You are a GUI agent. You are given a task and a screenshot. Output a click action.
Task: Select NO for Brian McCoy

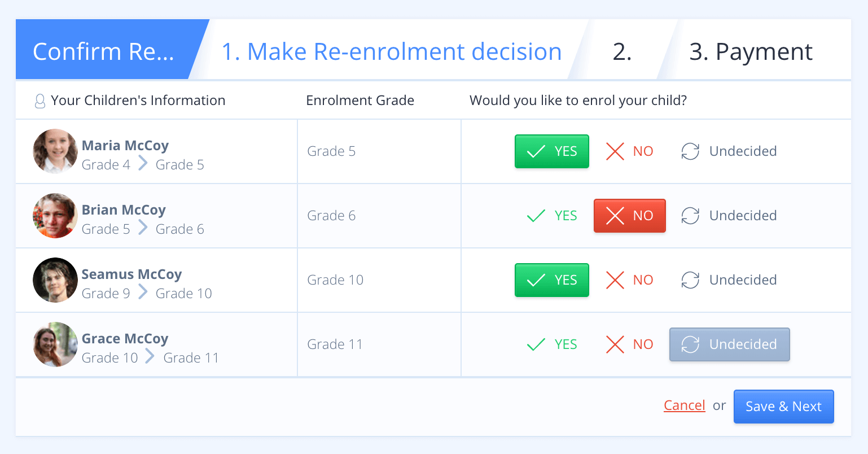pyautogui.click(x=629, y=216)
